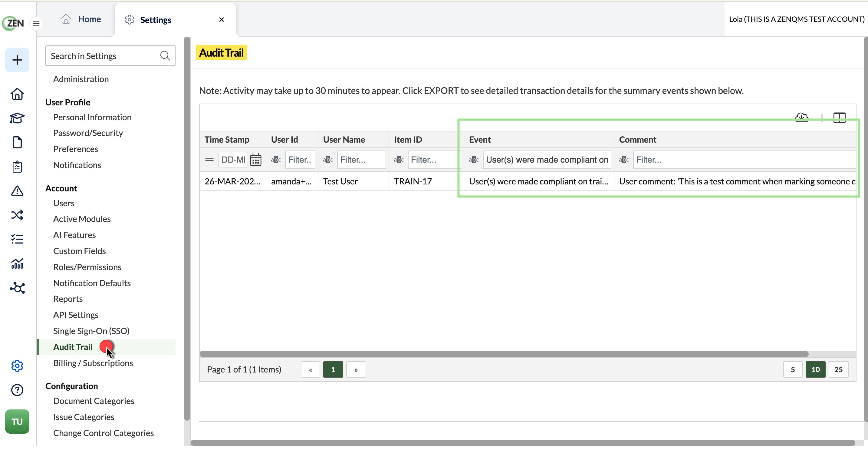The height and width of the screenshot is (450, 868).
Task: Click the Event filter text field
Action: coord(547,160)
